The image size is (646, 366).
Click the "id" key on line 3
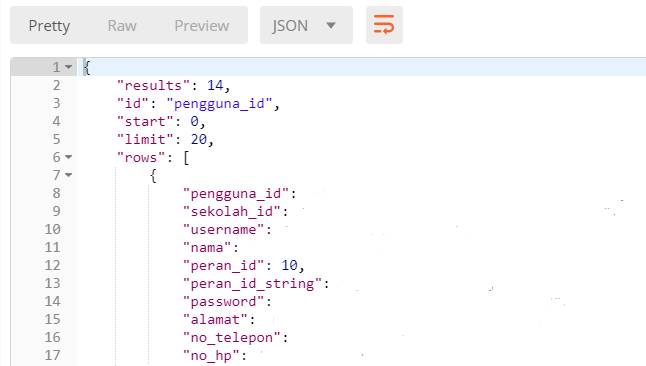(133, 103)
